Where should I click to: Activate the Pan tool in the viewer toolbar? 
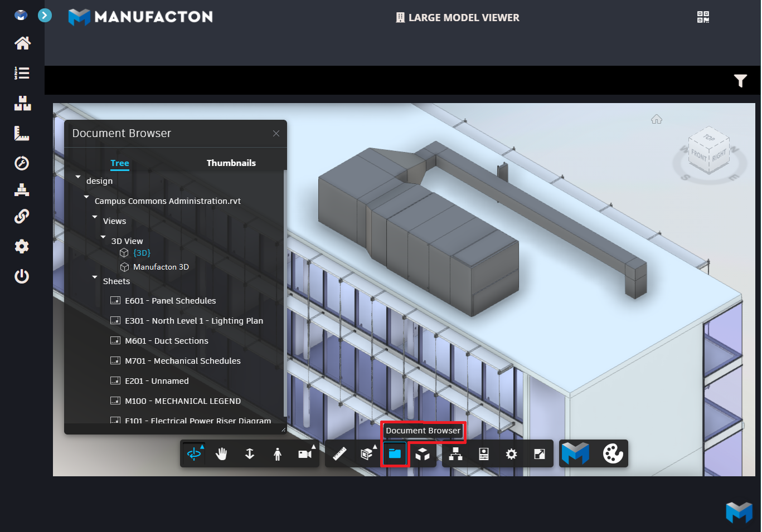point(221,453)
